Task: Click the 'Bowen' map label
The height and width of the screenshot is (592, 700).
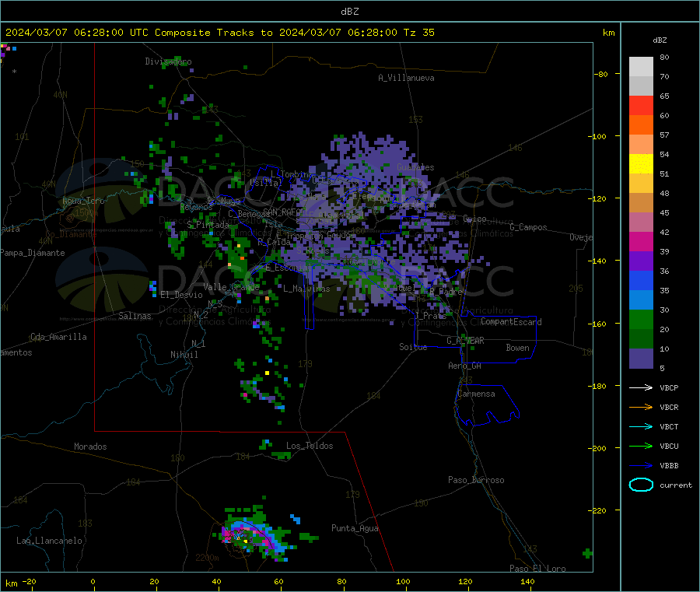Action: [517, 347]
